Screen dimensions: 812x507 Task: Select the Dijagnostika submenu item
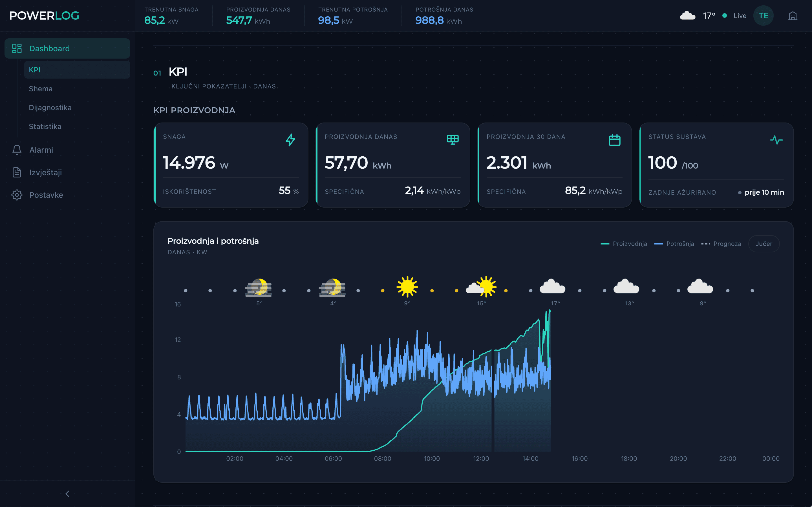pyautogui.click(x=50, y=108)
